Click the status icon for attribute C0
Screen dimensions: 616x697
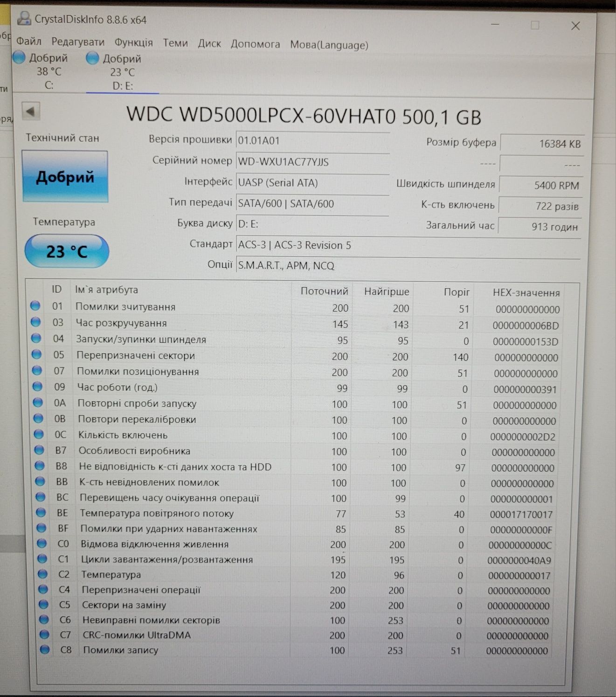pos(42,543)
